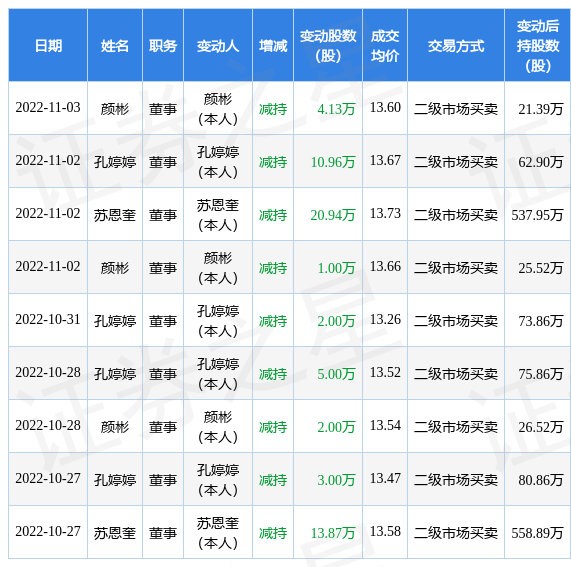
Task: Click 二级市场买卖 in the 558.89万 row
Action: [x=456, y=533]
